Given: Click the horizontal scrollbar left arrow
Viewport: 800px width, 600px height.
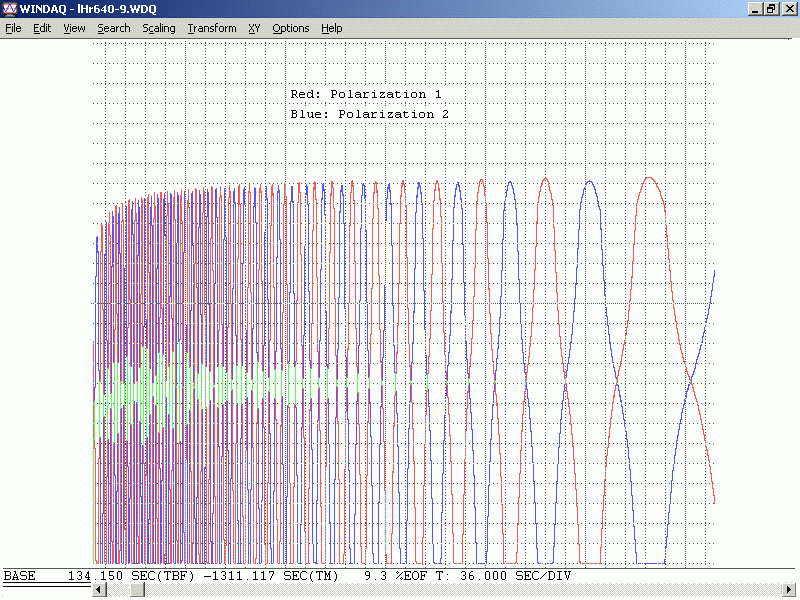Looking at the screenshot, I should (x=99, y=590).
